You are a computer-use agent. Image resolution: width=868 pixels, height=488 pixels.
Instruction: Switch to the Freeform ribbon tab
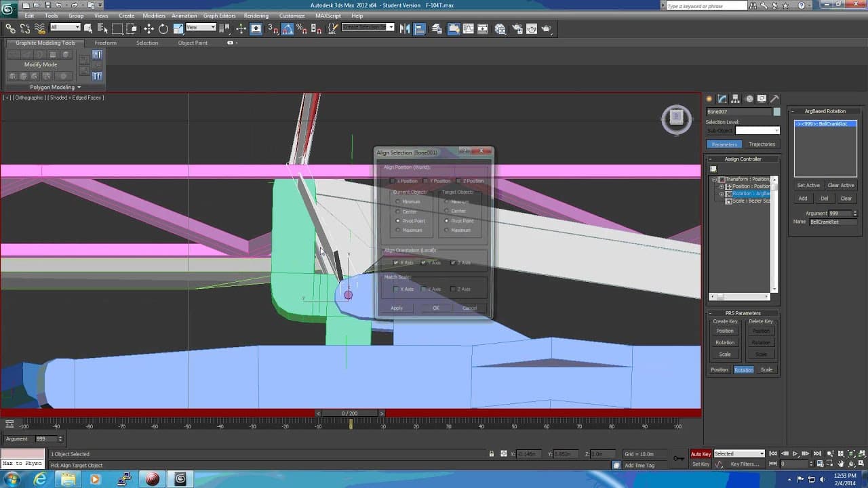click(x=105, y=43)
